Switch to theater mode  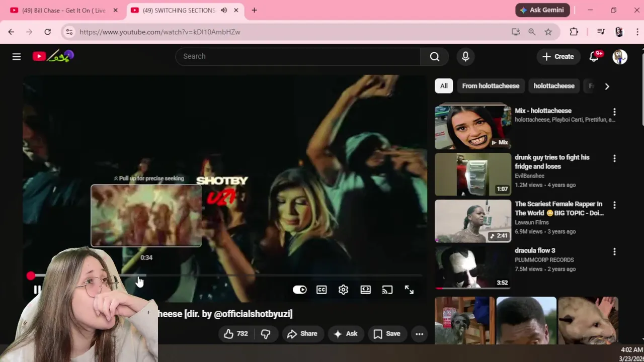tap(365, 290)
